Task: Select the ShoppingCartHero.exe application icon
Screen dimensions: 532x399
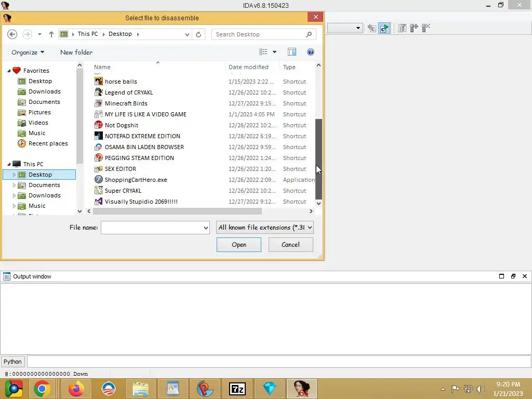Action: tap(98, 179)
